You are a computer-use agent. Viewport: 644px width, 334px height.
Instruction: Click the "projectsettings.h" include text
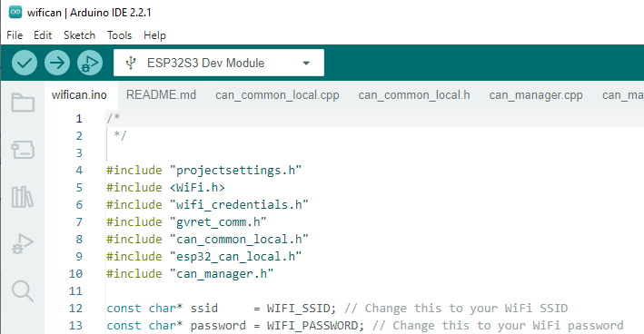pos(236,171)
